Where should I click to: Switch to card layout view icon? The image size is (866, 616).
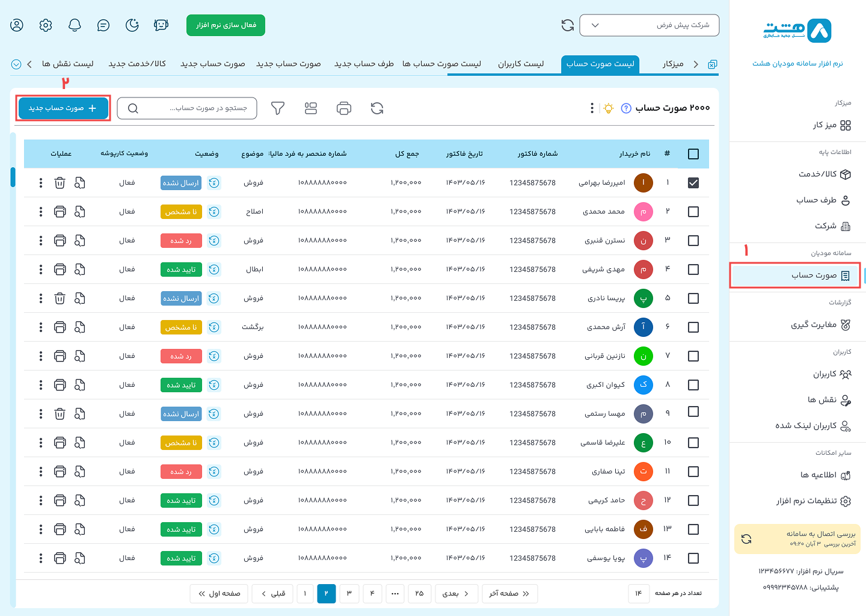tap(311, 108)
